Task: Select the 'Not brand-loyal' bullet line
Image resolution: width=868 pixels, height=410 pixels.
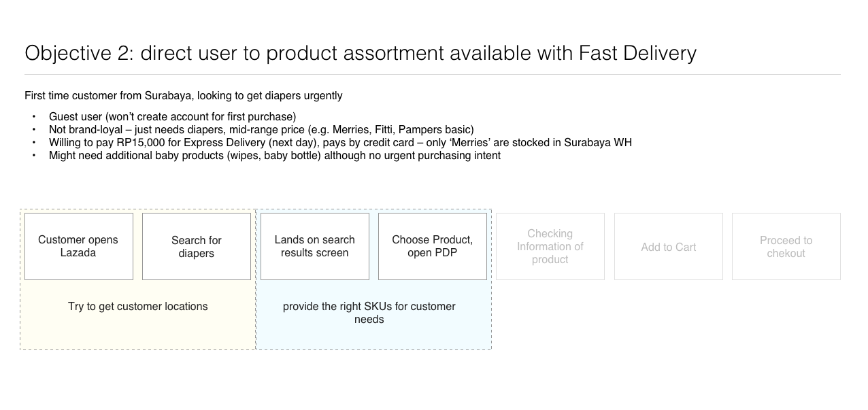Action: point(261,130)
